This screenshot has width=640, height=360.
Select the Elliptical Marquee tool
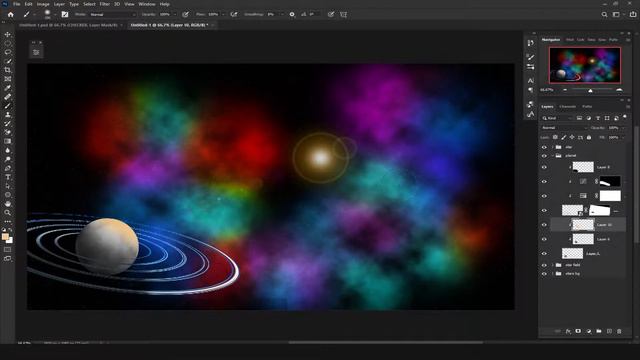[x=8, y=43]
